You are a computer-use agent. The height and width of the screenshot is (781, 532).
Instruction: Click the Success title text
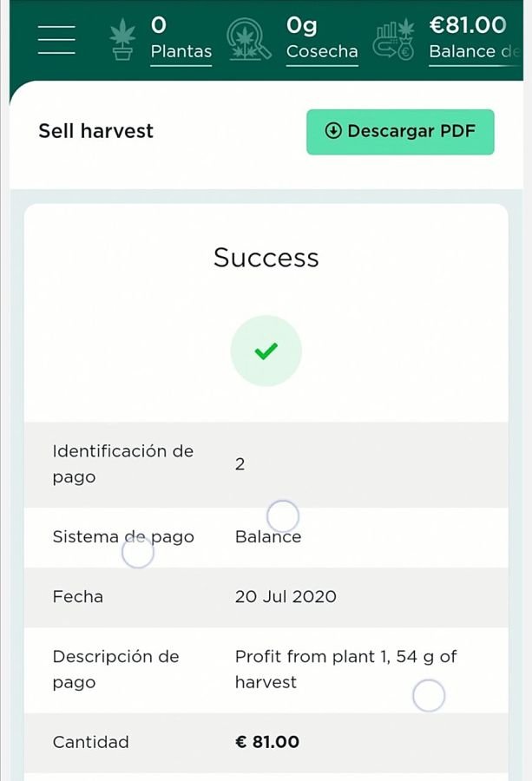point(266,258)
